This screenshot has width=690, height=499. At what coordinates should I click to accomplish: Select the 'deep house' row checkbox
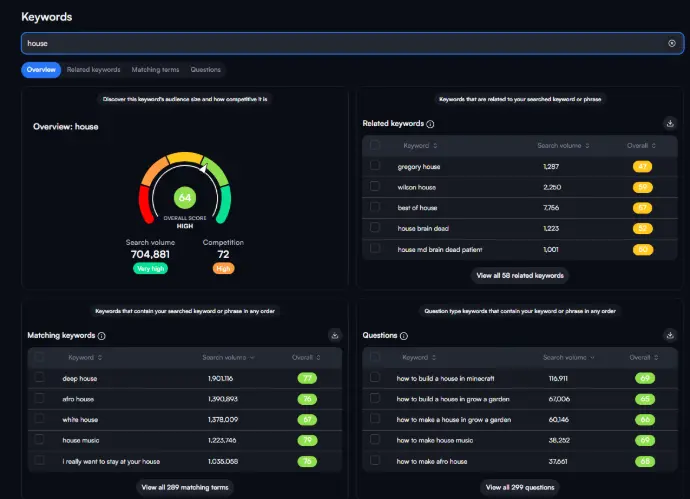click(x=39, y=378)
